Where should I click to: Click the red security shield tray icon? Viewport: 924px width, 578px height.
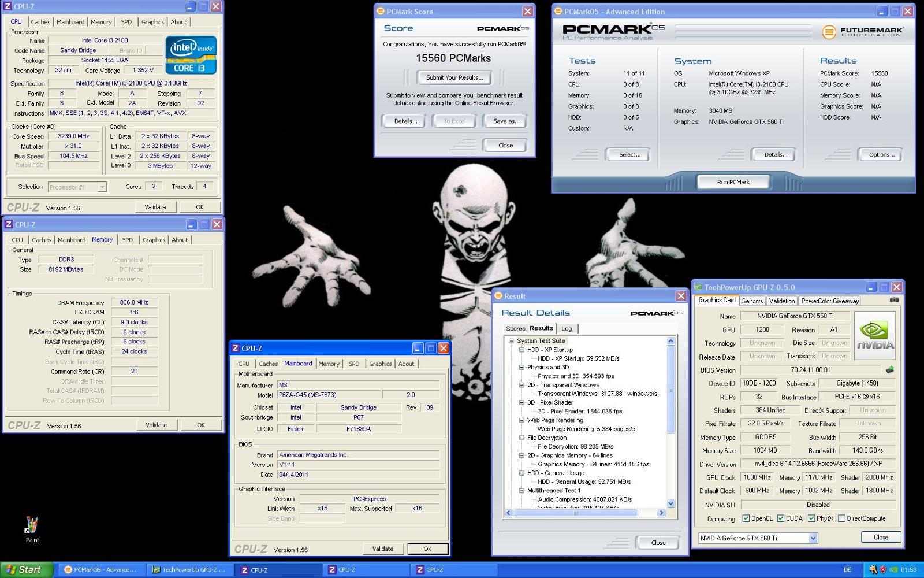coord(883,570)
